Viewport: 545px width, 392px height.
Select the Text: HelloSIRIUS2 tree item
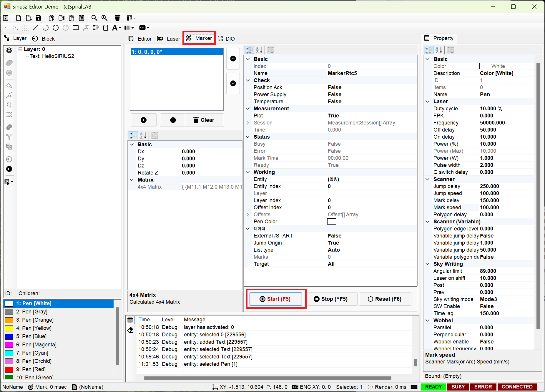click(52, 56)
